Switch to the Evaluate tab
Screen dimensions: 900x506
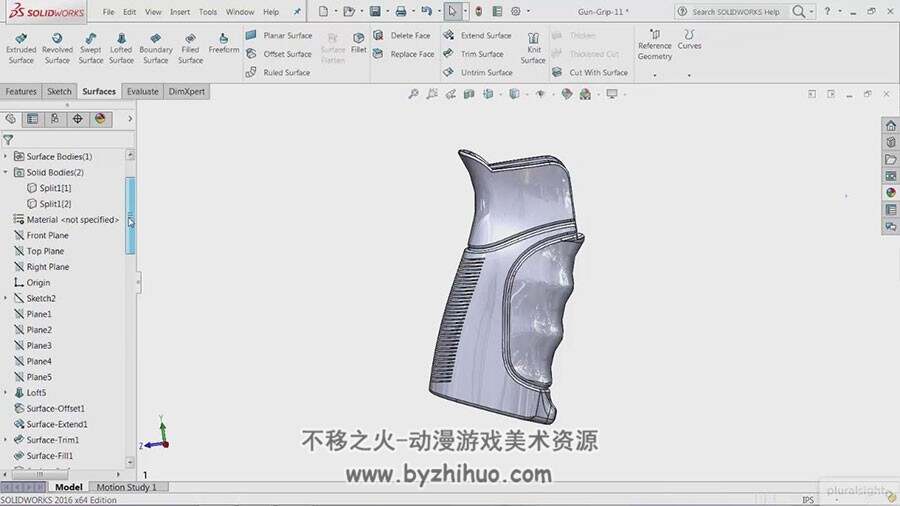coord(142,91)
